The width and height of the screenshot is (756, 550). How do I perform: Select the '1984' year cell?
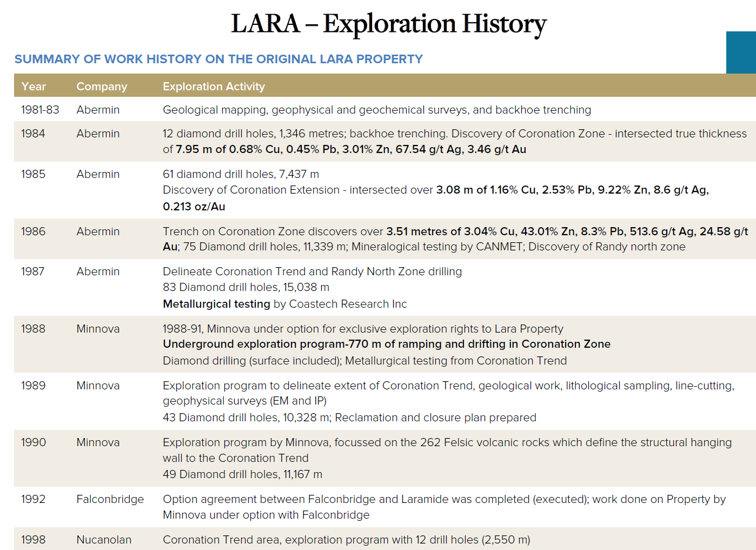[33, 134]
